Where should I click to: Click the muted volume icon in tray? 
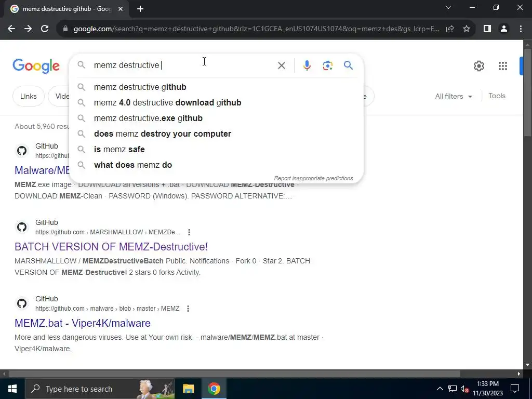point(465,389)
